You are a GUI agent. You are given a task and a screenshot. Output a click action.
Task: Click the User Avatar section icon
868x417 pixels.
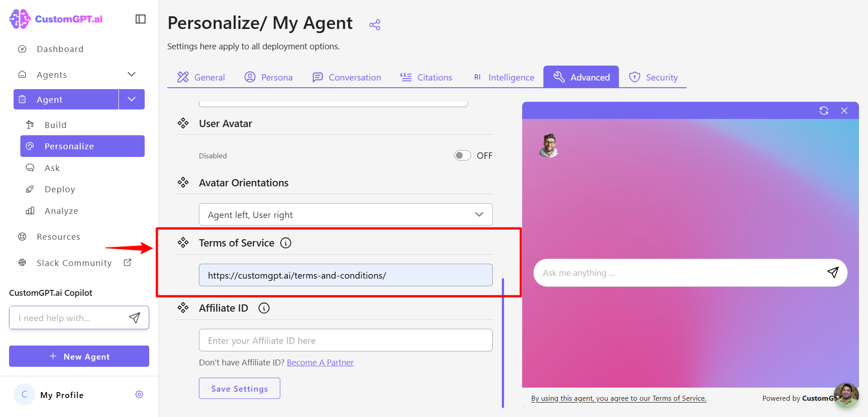[183, 123]
